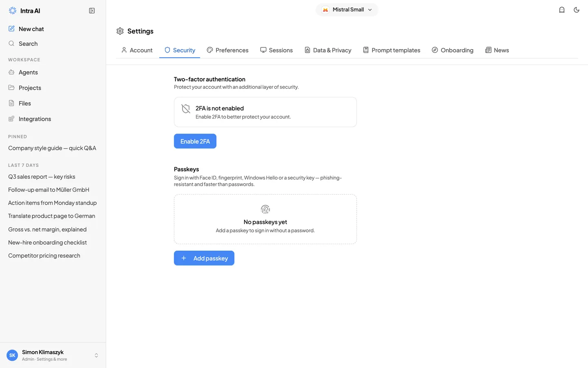Click the 'No passkeys yet' empty card text

tap(265, 222)
